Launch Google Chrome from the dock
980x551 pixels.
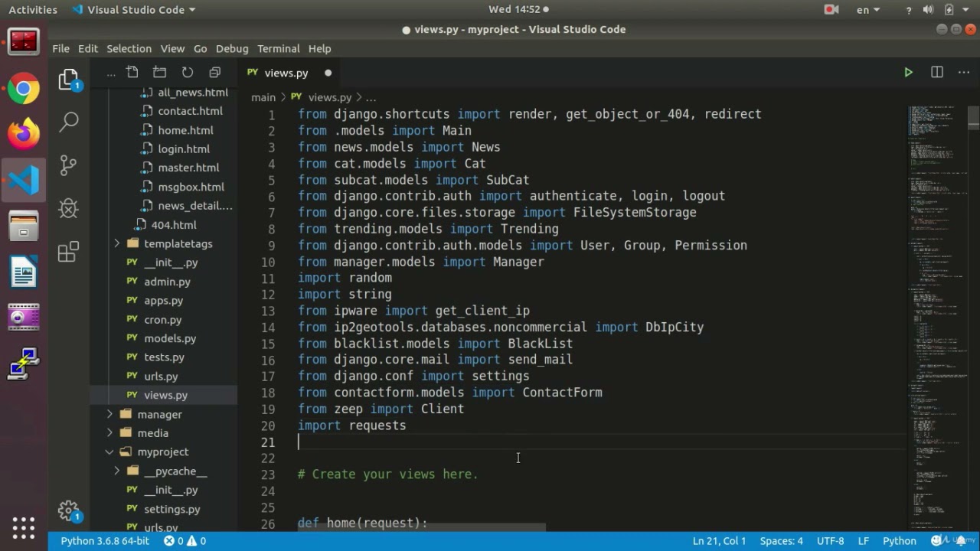[x=24, y=90]
